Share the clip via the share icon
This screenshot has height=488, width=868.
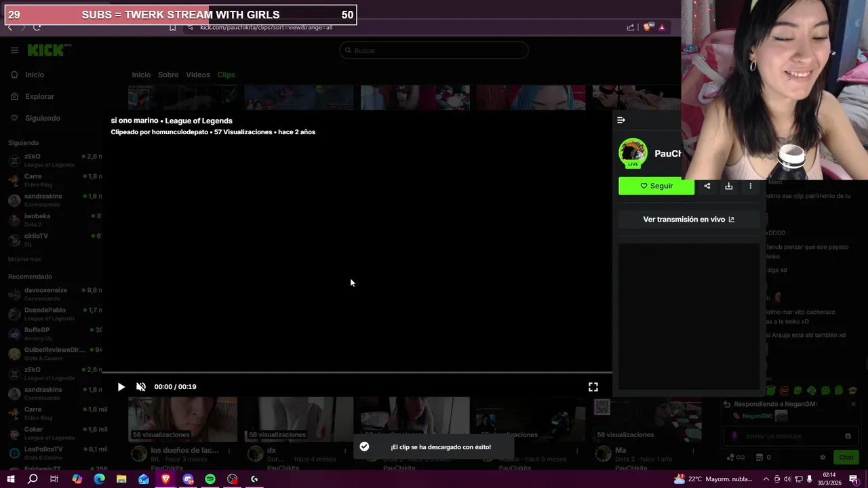pos(707,186)
